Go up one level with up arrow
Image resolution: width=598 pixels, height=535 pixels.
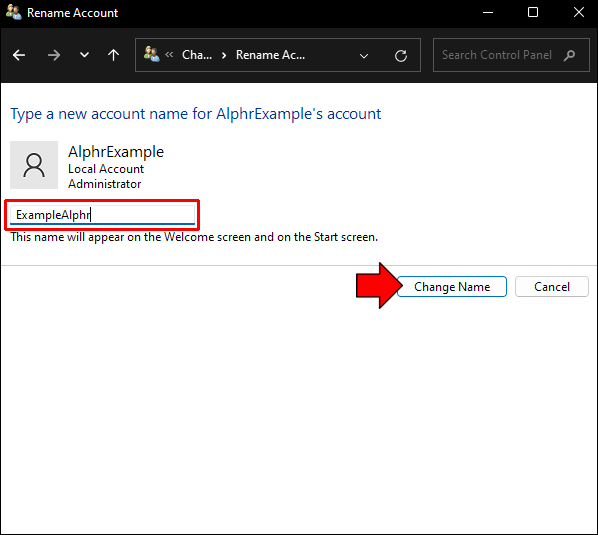click(x=113, y=55)
